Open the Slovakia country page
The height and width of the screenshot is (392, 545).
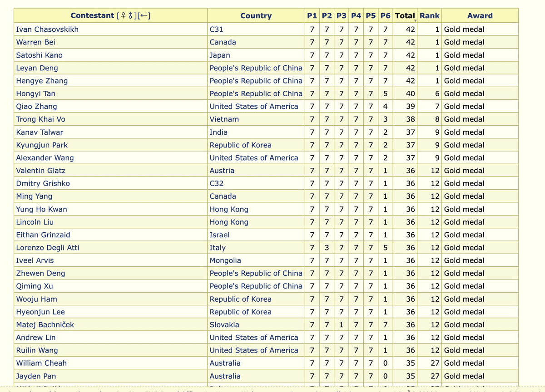(x=224, y=325)
